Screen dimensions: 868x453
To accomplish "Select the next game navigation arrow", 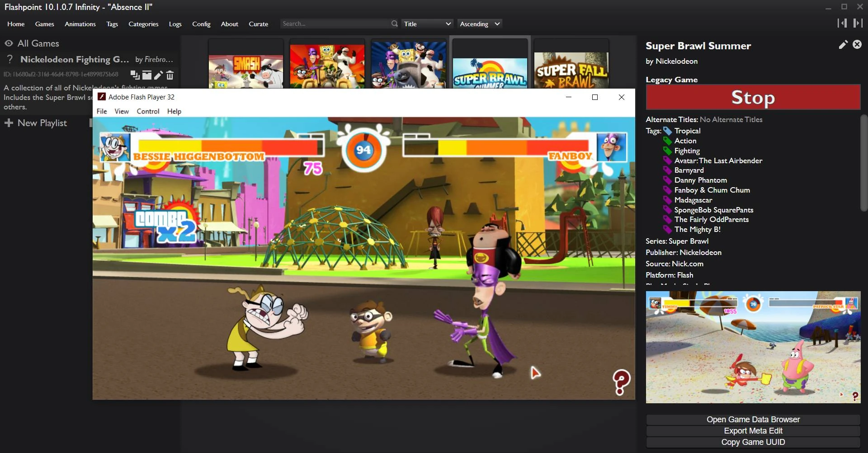I will click(x=858, y=23).
